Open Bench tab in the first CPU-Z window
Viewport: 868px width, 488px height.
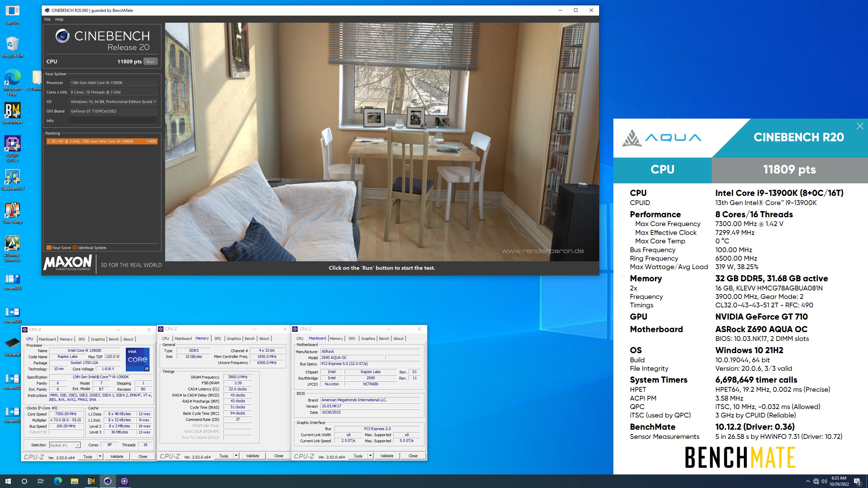click(x=114, y=339)
